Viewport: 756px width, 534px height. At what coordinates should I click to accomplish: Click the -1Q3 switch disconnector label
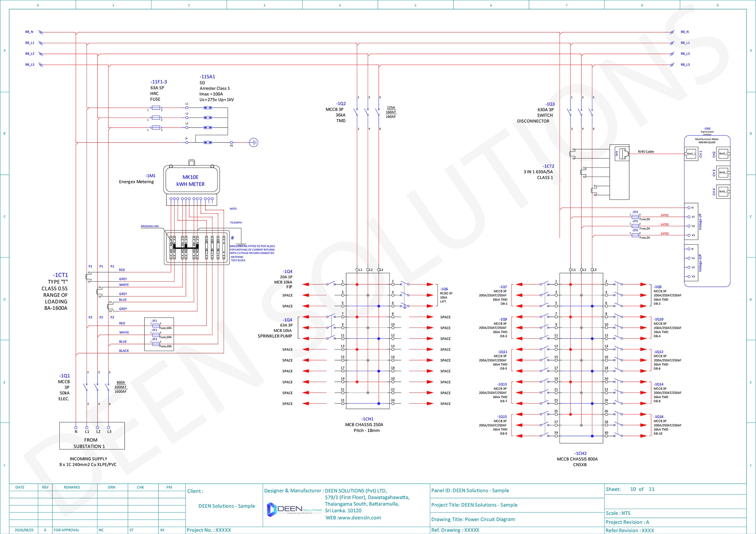[536, 113]
